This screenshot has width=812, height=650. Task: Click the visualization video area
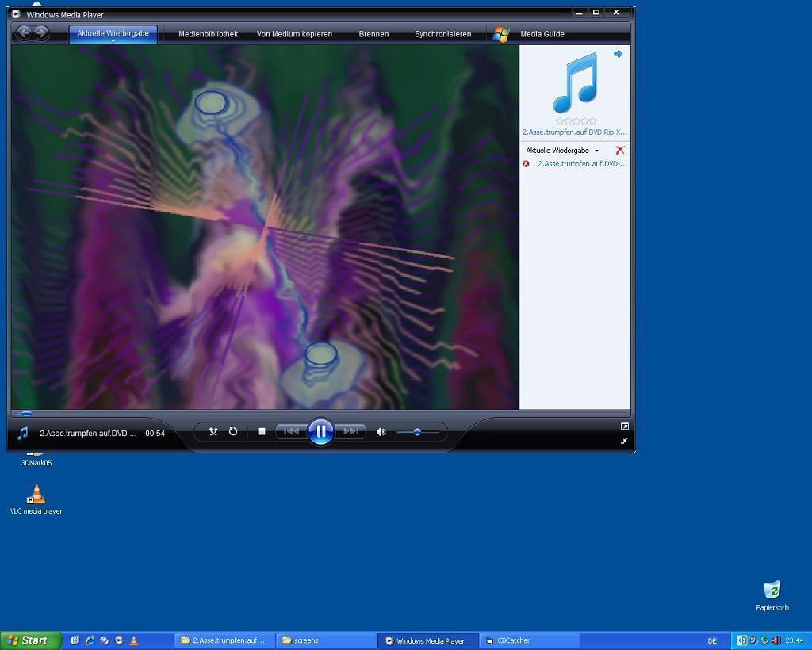[265, 227]
